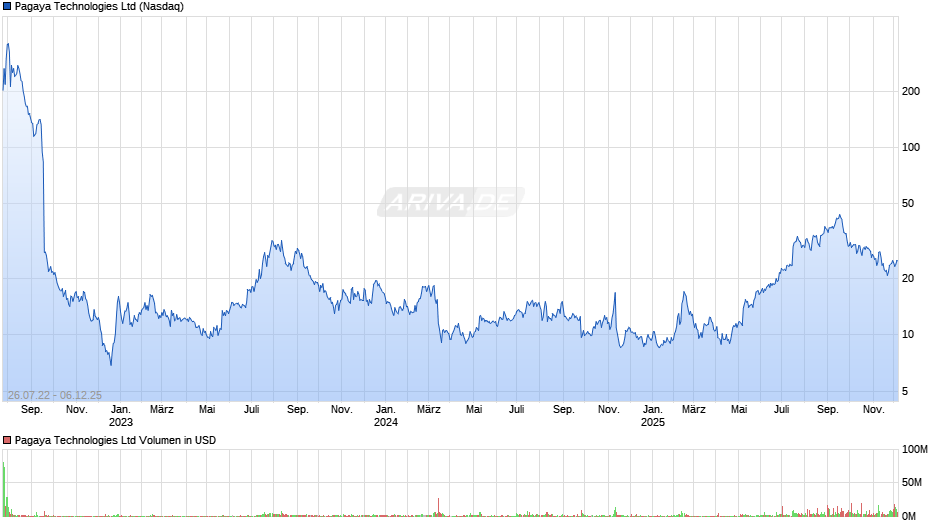This screenshot has width=940, height=526.
Task: Click the volume axis label '100M'
Action: [915, 449]
